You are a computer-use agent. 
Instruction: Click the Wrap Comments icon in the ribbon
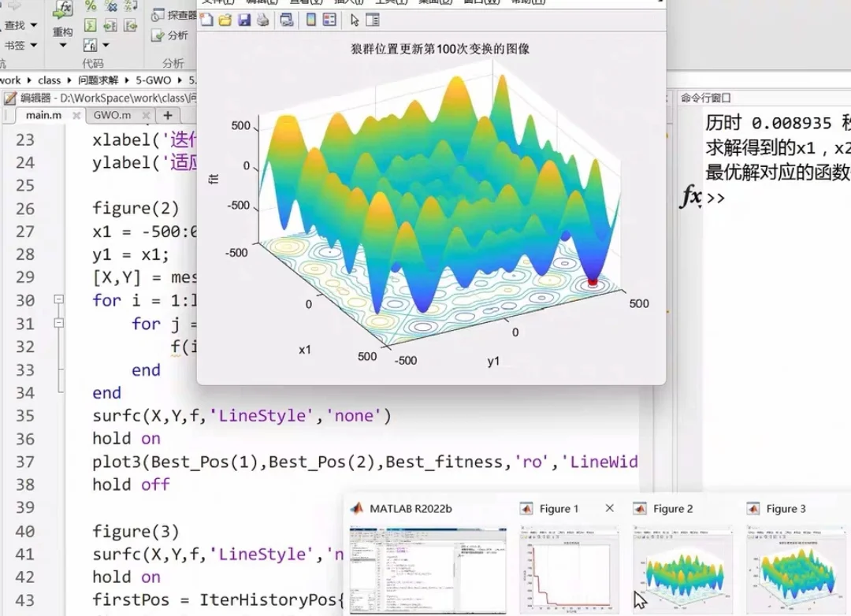click(x=131, y=6)
